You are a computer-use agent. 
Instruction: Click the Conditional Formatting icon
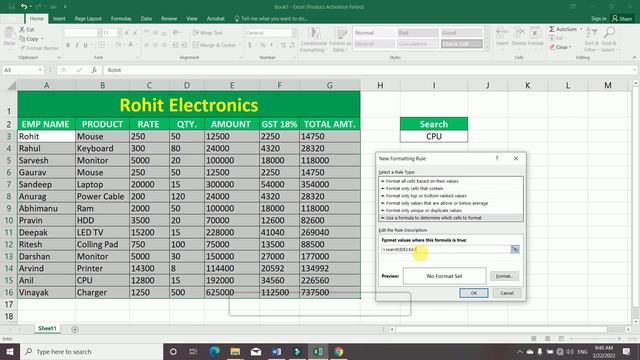[313, 33]
